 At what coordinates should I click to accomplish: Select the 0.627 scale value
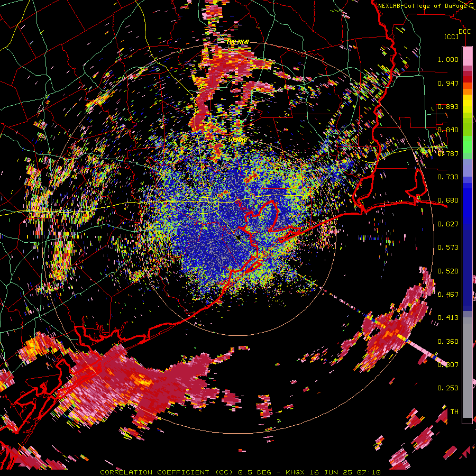(448, 224)
